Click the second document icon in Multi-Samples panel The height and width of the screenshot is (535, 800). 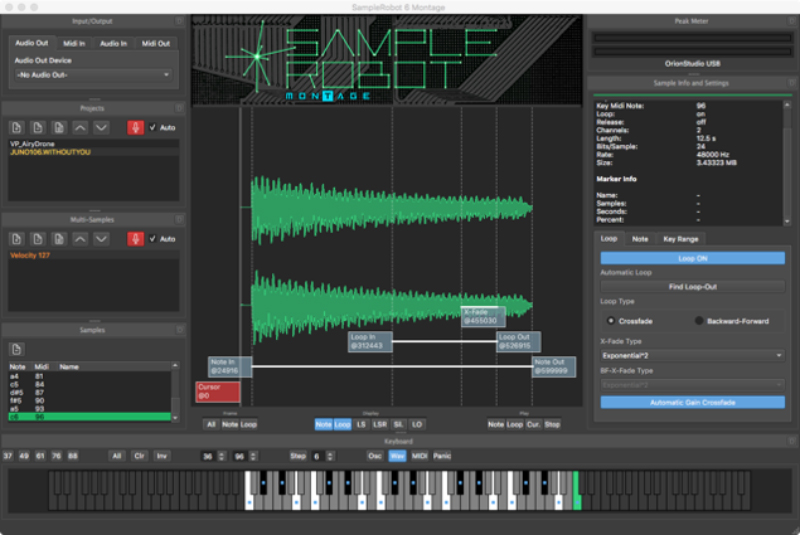click(38, 239)
